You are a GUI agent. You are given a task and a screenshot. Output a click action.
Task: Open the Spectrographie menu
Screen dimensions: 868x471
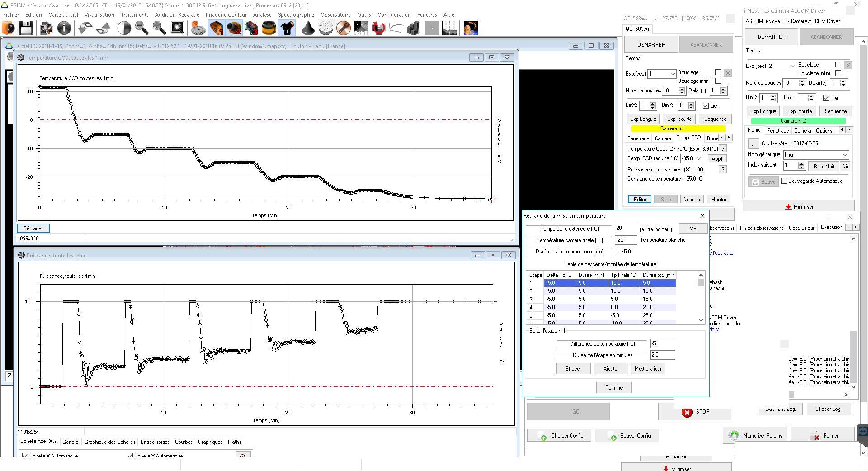pyautogui.click(x=296, y=15)
